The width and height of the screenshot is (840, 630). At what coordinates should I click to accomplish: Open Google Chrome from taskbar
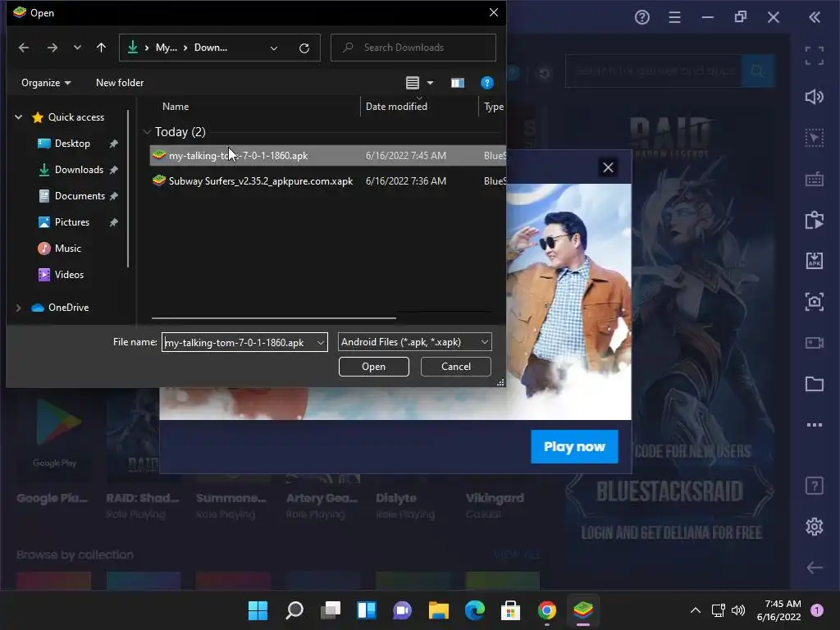[546, 610]
